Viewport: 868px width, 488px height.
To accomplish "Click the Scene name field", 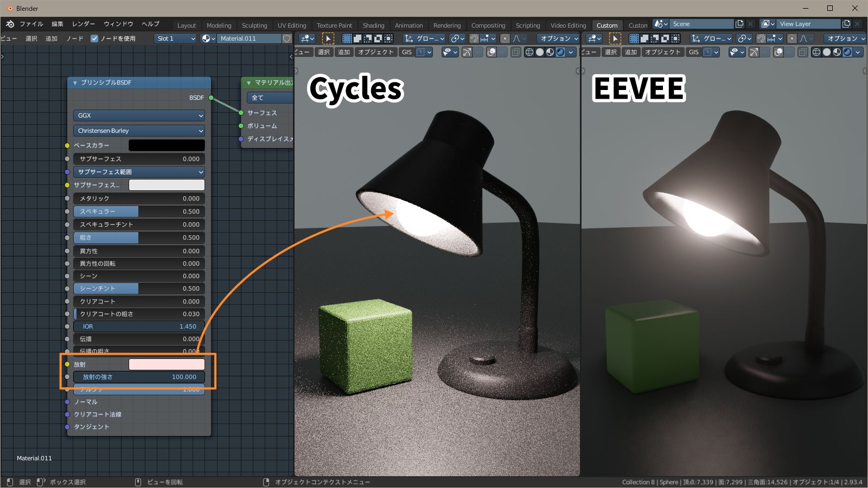I will pos(701,24).
